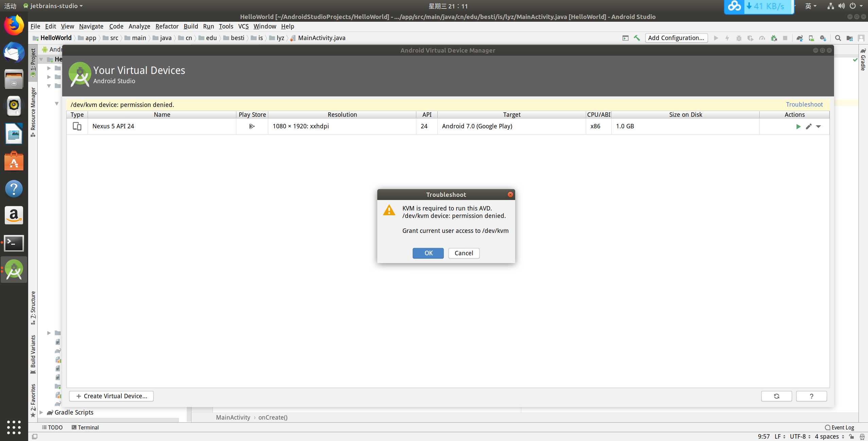Screen dimensions: 868x441
Task: Click the Run app toolbar icon
Action: (716, 38)
